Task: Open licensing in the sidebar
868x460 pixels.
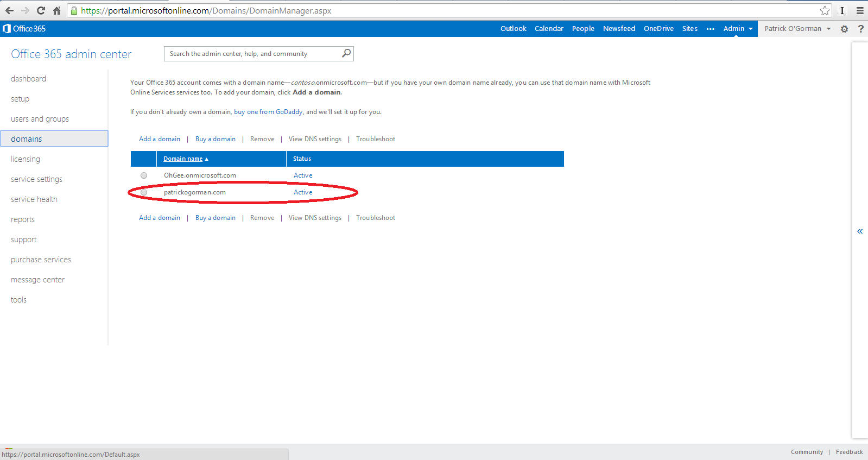Action: [26, 159]
